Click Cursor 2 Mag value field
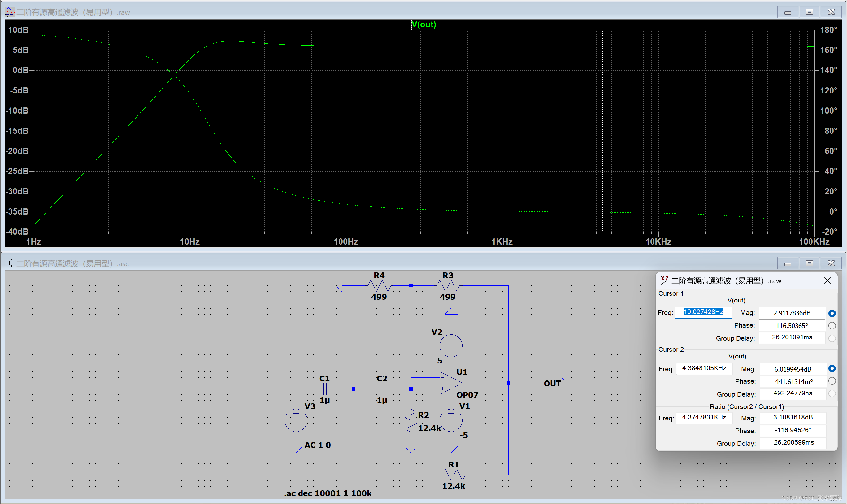The height and width of the screenshot is (504, 847). [x=793, y=369]
